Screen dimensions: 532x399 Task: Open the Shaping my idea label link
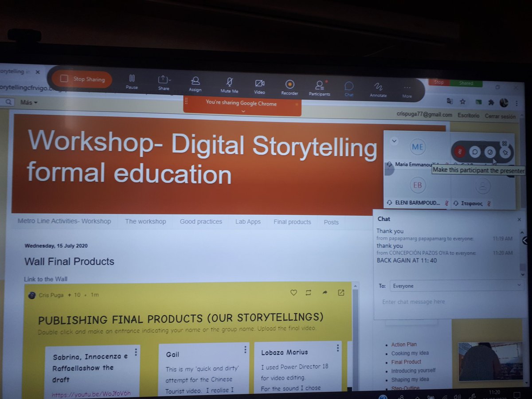tap(410, 379)
